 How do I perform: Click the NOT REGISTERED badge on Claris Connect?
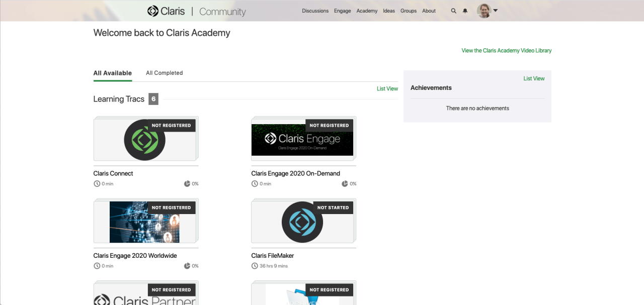tap(171, 126)
